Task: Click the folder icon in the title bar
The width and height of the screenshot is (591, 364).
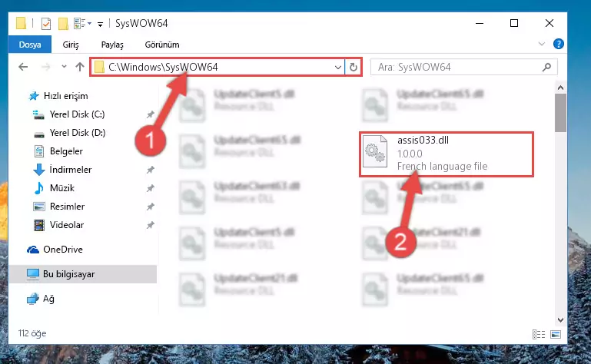Action: click(21, 23)
